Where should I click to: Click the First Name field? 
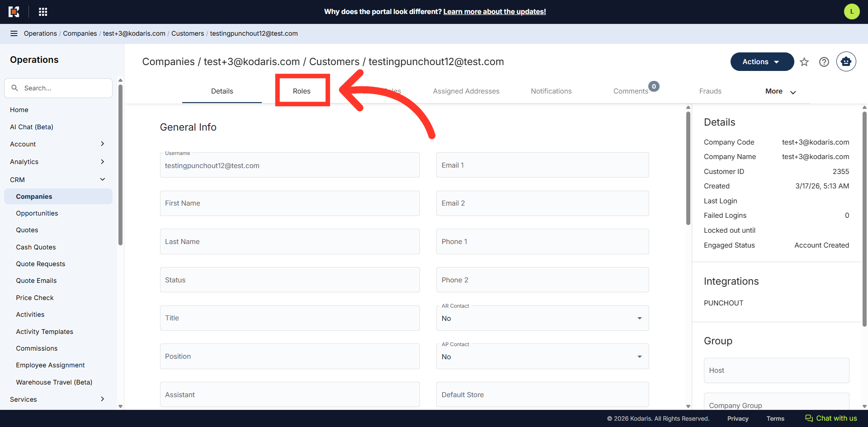coord(290,203)
